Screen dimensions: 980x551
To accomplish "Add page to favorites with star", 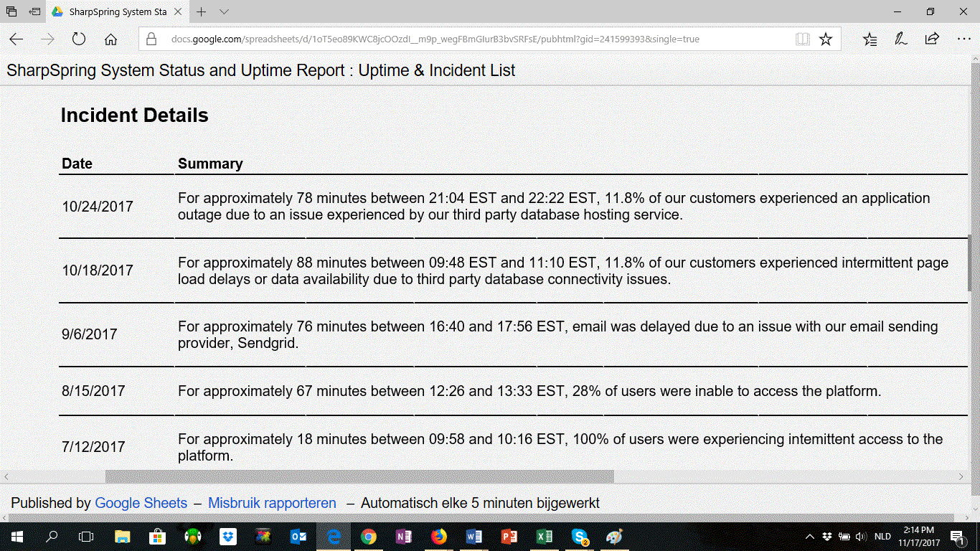I will pos(826,39).
